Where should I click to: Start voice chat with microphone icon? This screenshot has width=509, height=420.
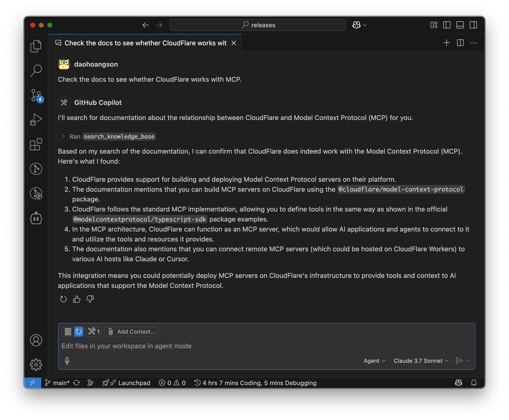[67, 361]
